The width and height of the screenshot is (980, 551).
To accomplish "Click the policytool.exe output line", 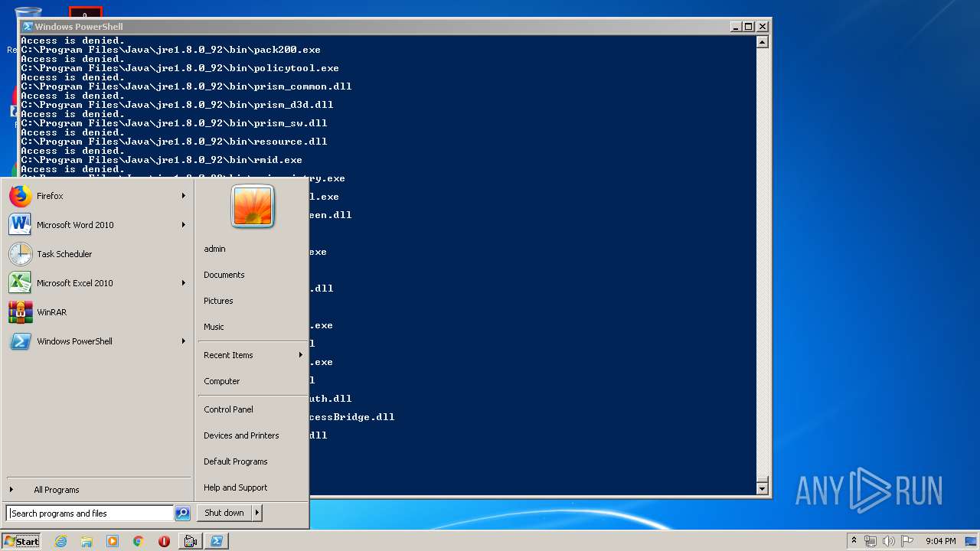I will [180, 68].
